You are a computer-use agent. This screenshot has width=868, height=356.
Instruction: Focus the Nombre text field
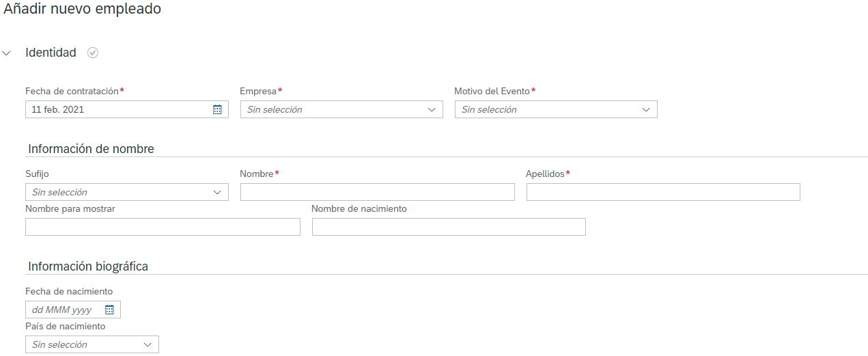coord(378,192)
